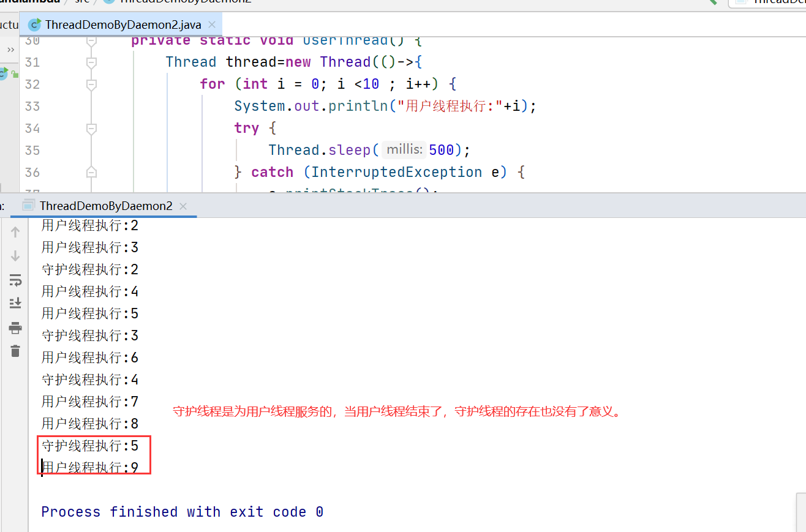Close the ThreadDemoByDaemon2.java editor tab

coord(212,25)
